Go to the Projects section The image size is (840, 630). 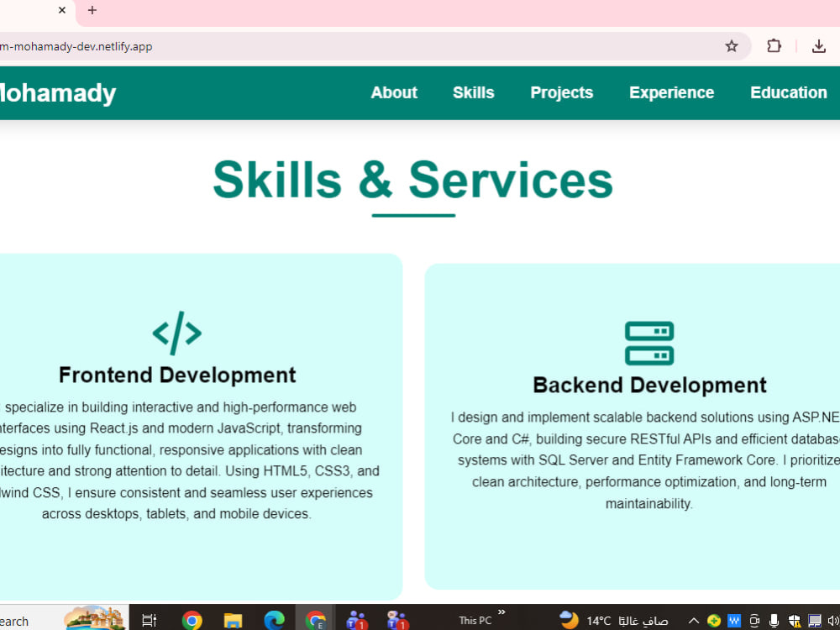tap(561, 92)
